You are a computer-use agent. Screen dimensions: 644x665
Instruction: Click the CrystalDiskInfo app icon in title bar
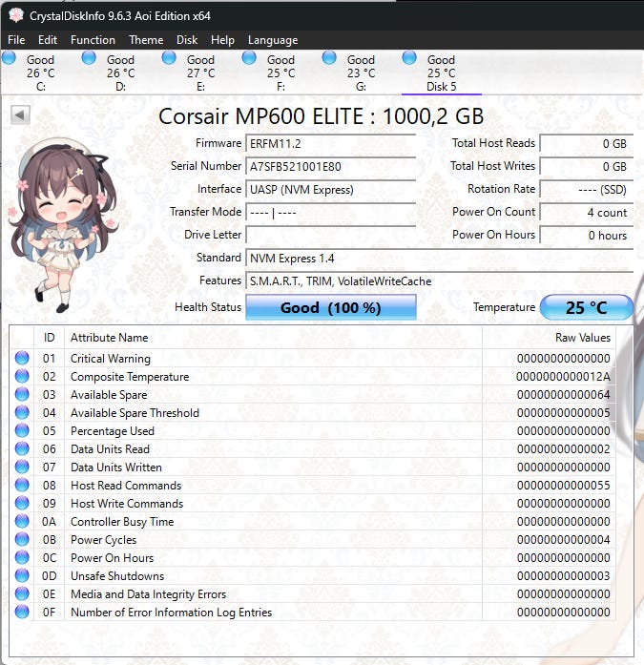pyautogui.click(x=16, y=15)
